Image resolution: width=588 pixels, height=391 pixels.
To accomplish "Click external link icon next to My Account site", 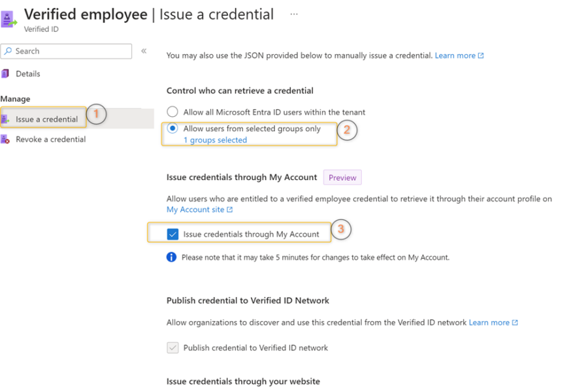I will [230, 210].
